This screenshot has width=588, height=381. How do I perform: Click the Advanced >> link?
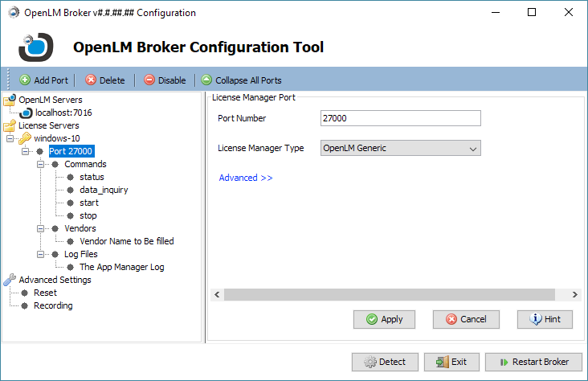pyautogui.click(x=246, y=178)
